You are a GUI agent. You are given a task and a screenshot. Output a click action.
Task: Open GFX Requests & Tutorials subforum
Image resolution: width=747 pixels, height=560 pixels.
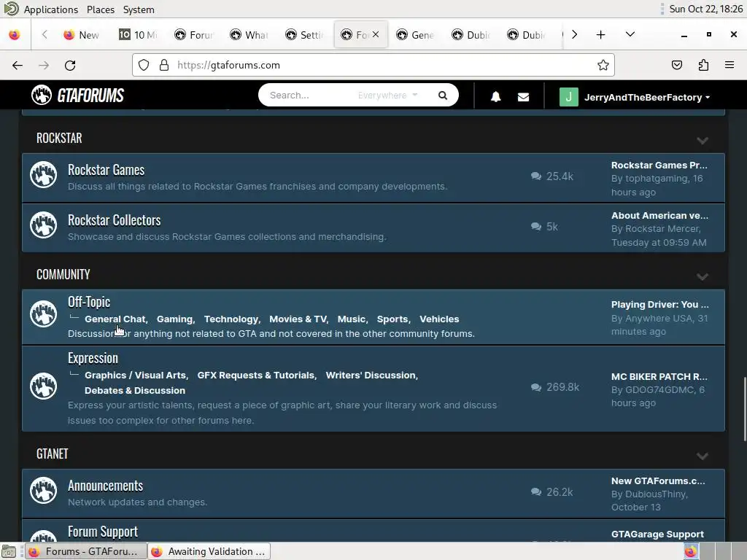(x=256, y=376)
